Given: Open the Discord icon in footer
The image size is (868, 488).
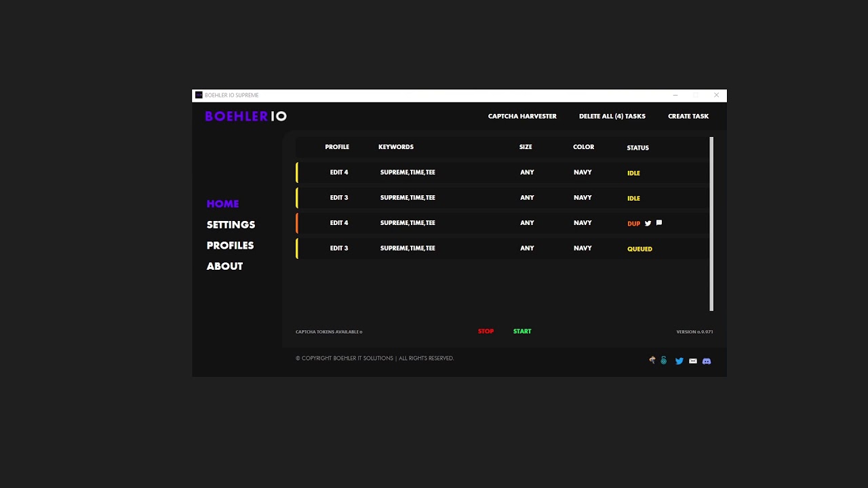Looking at the screenshot, I should point(707,361).
